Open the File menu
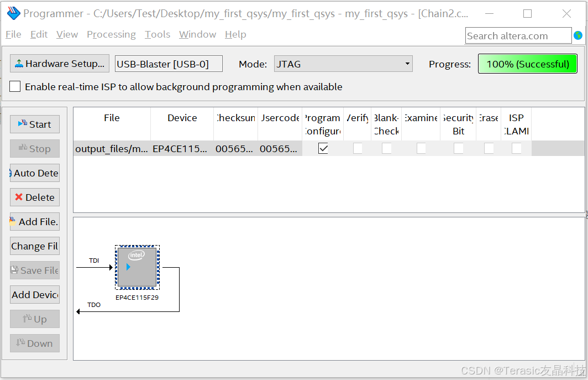This screenshot has width=588, height=380. click(13, 34)
